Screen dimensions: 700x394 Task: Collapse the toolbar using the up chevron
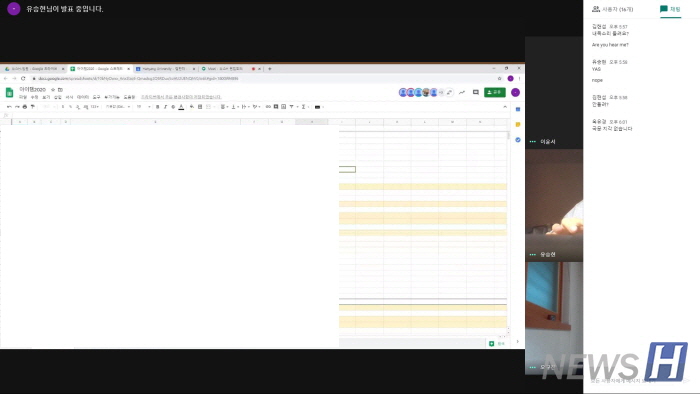(505, 107)
